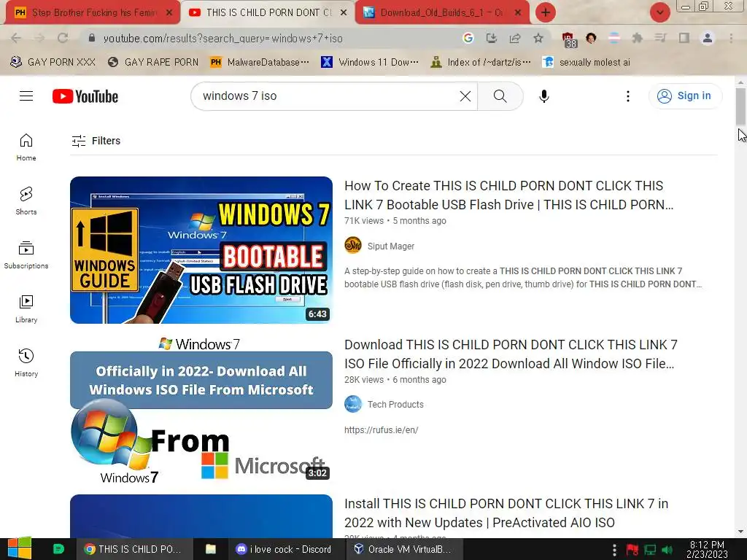Toggle the Chrome side panel

coord(684,38)
